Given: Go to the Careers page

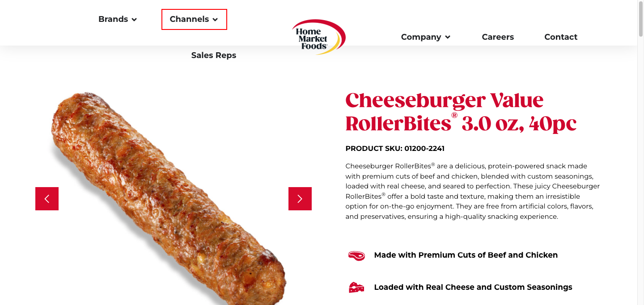Looking at the screenshot, I should click(x=498, y=37).
